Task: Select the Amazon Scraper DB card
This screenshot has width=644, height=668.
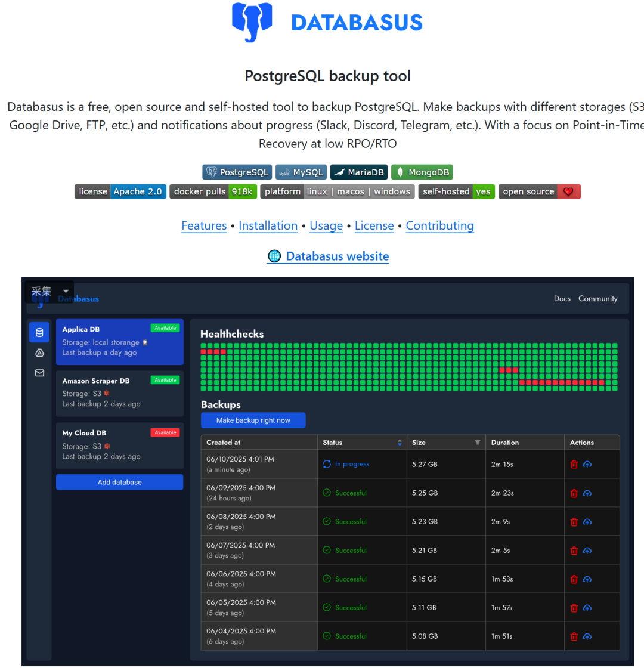Action: tap(120, 393)
